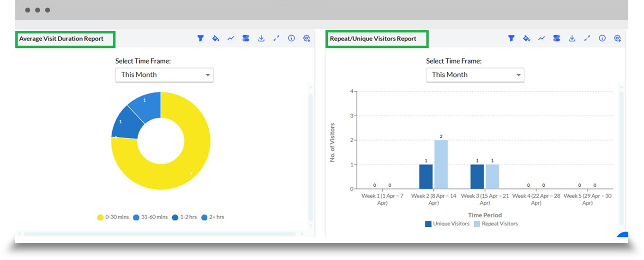
Task: Click toggle switches icon in Repeat/Unique Visitors Report
Action: (556, 39)
